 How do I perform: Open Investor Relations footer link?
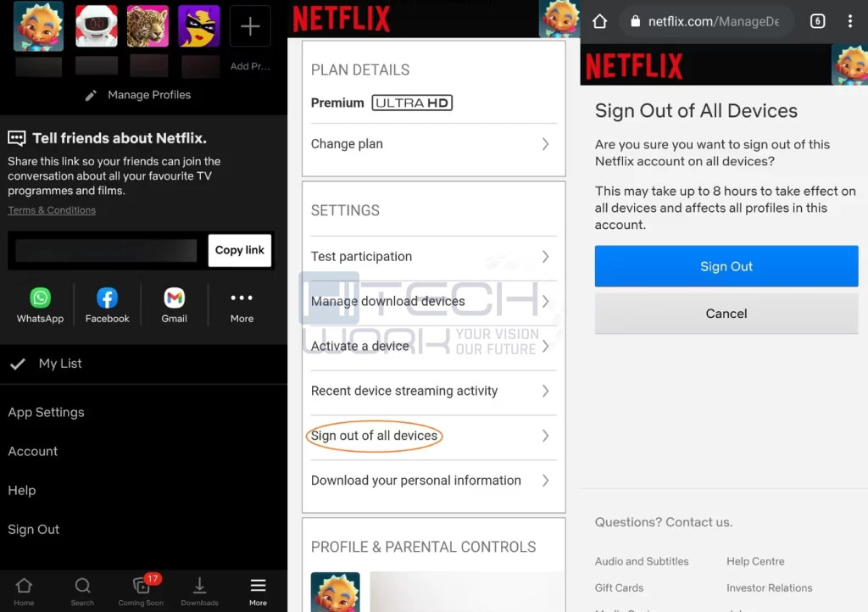point(769,588)
